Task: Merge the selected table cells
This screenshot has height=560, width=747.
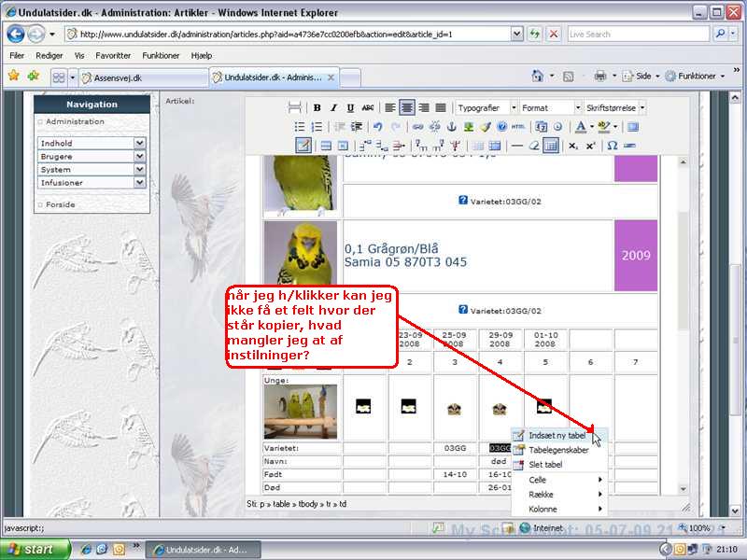Action: pyautogui.click(x=495, y=146)
